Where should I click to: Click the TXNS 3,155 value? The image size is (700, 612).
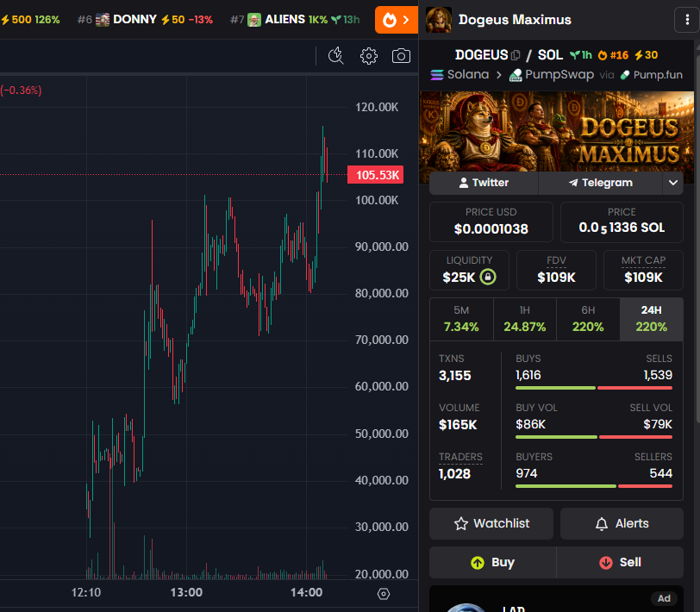pyautogui.click(x=455, y=376)
